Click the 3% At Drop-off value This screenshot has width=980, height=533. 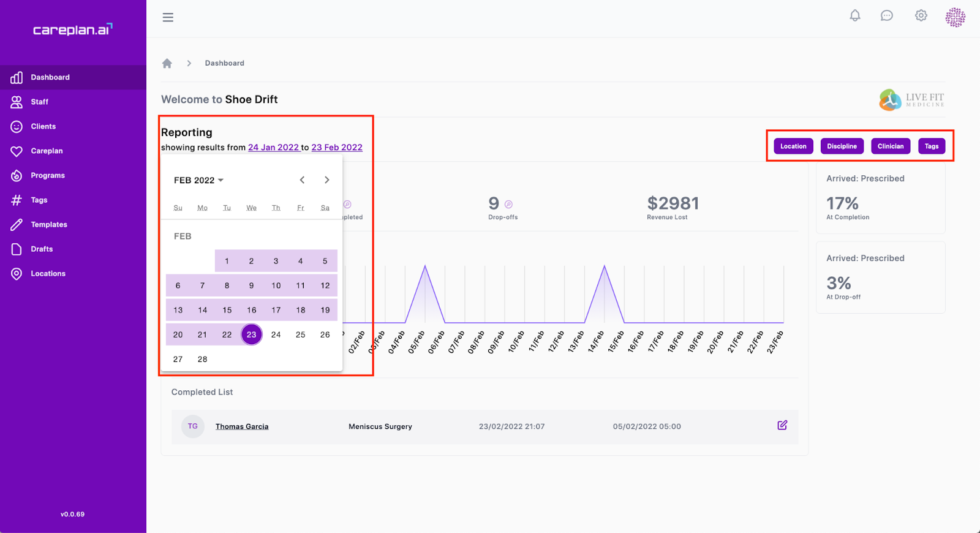839,283
